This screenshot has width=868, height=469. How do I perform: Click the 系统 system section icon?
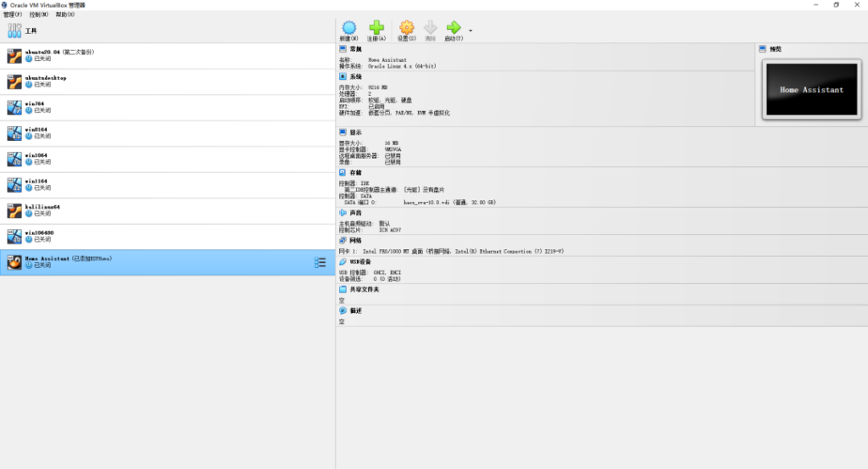(342, 76)
